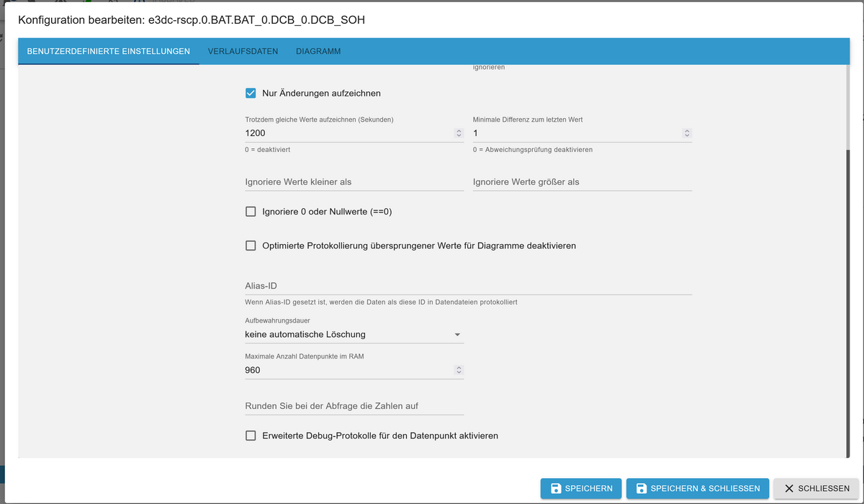Click the floppy disk icon on Speichern

556,488
